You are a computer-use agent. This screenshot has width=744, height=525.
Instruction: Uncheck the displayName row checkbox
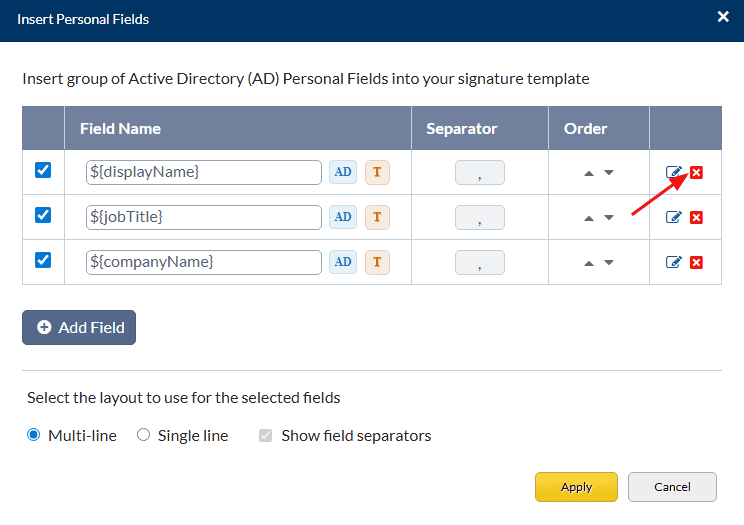tap(43, 171)
